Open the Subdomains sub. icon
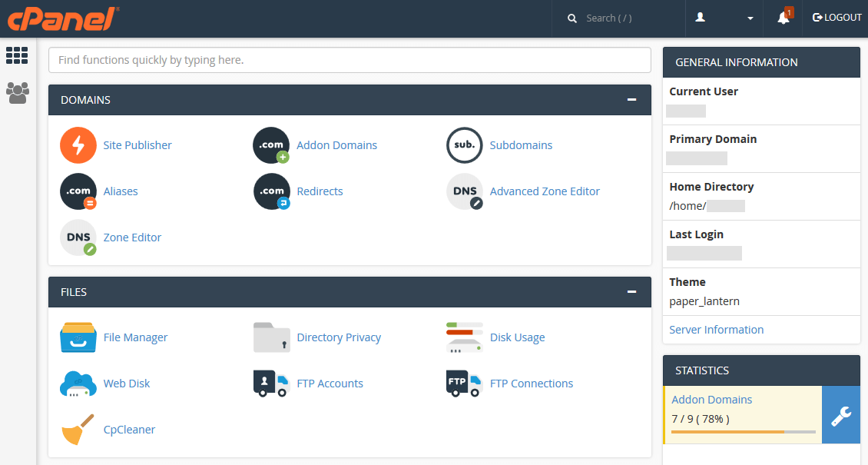 pyautogui.click(x=465, y=145)
